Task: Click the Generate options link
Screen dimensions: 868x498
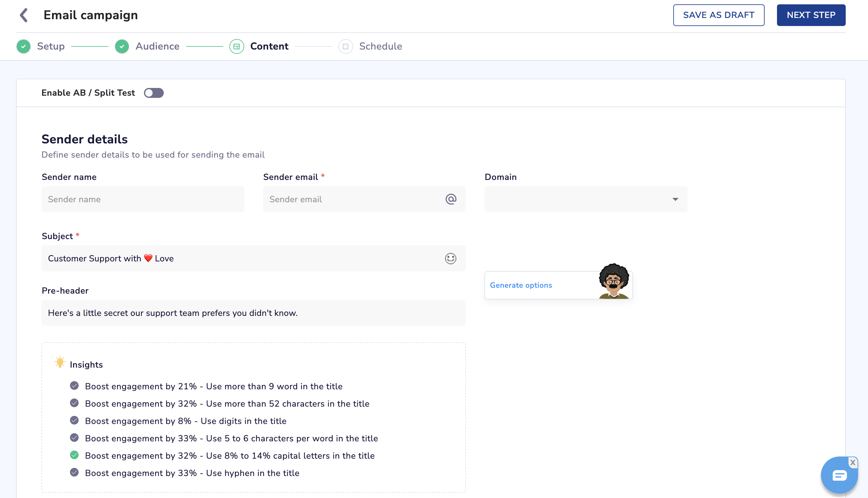Action: pos(521,285)
